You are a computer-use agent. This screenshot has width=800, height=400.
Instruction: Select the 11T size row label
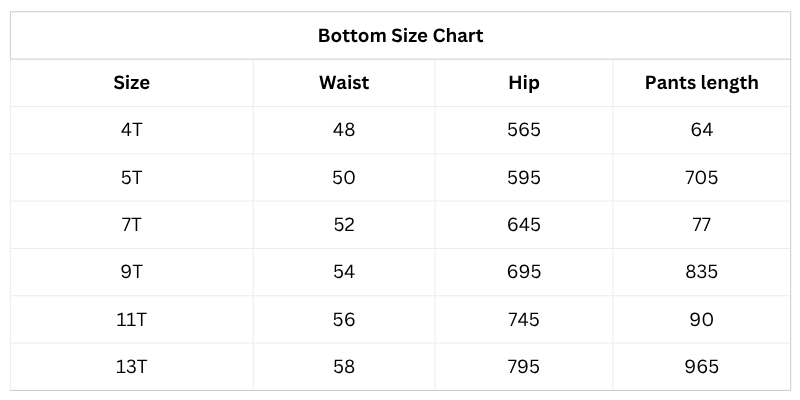[x=131, y=320]
